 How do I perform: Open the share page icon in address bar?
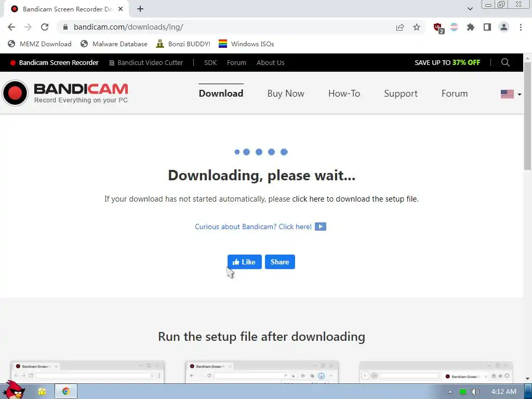coord(400,27)
